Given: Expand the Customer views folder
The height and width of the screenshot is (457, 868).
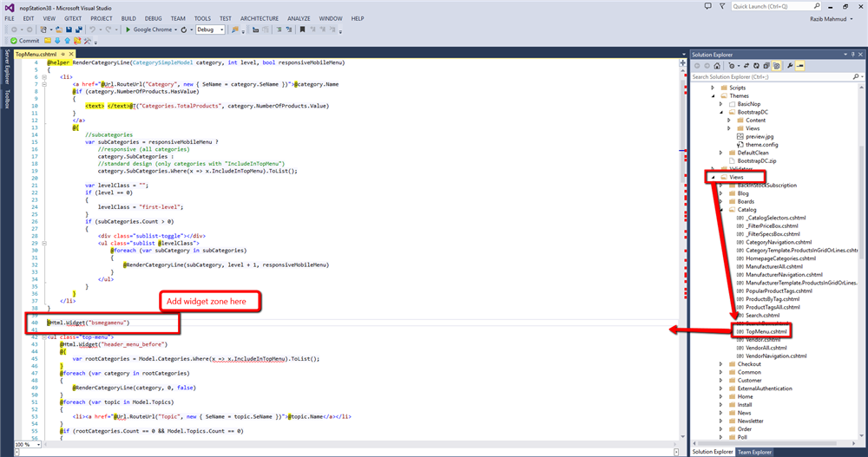Looking at the screenshot, I should point(720,381).
